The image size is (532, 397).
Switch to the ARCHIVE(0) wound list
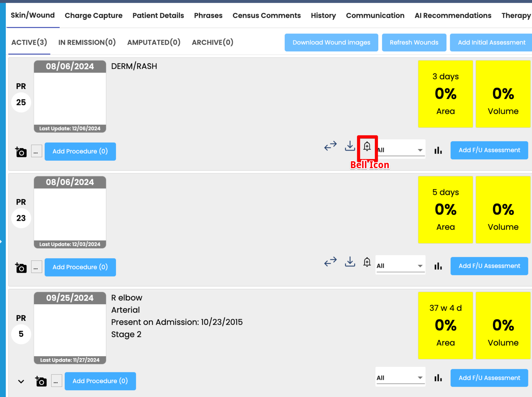pyautogui.click(x=212, y=42)
